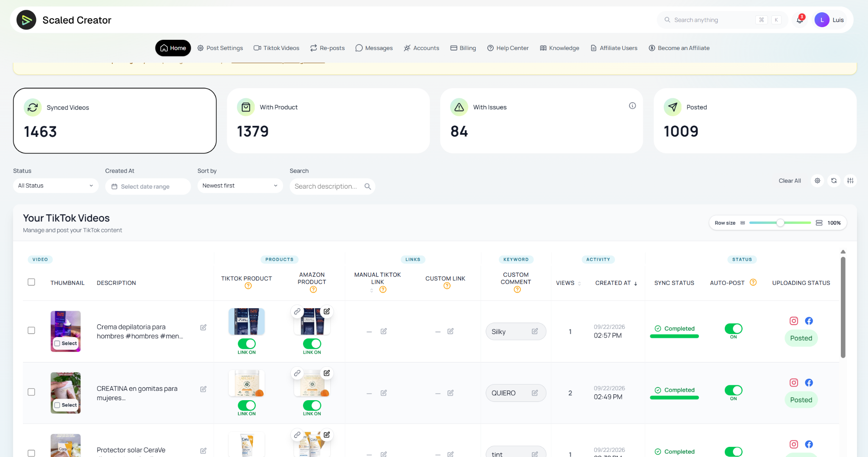Toggle auto-post switch for Crema depilatoria video
868x457 pixels.
[x=733, y=329]
